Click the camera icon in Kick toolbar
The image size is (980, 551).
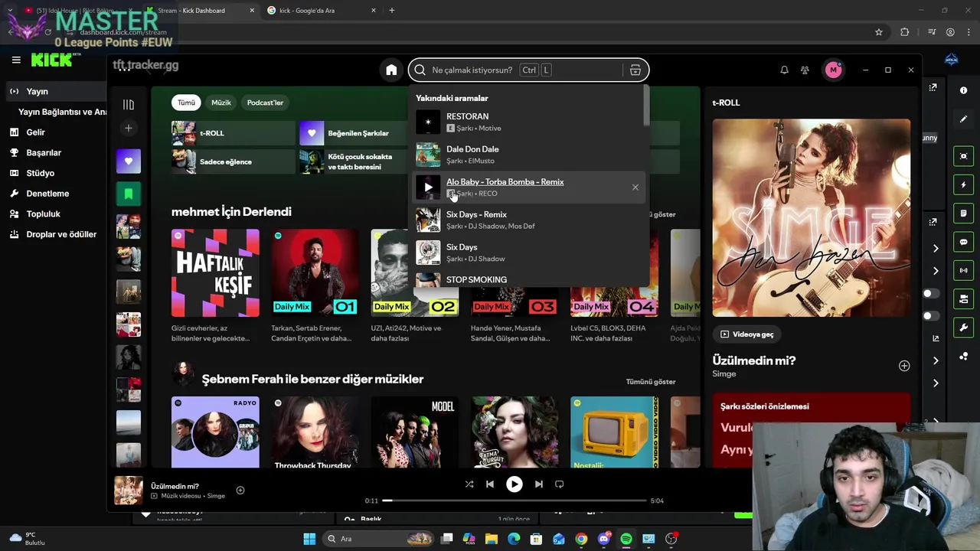(963, 298)
